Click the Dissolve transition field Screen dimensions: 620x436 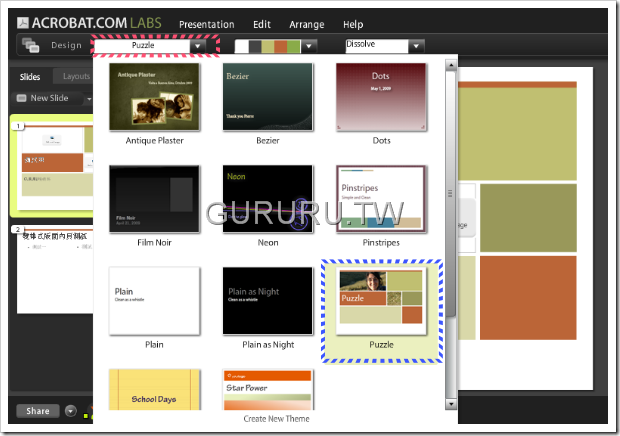point(377,46)
